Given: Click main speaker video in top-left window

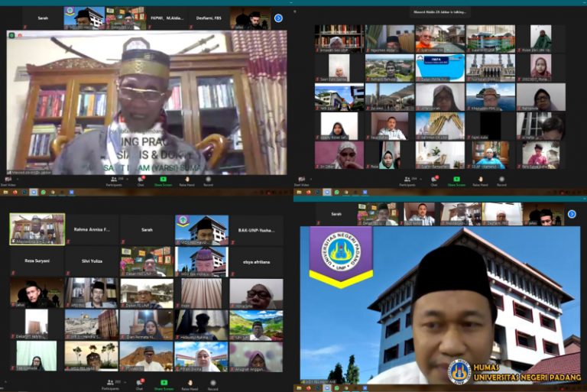Looking at the screenshot, I should (x=147, y=102).
